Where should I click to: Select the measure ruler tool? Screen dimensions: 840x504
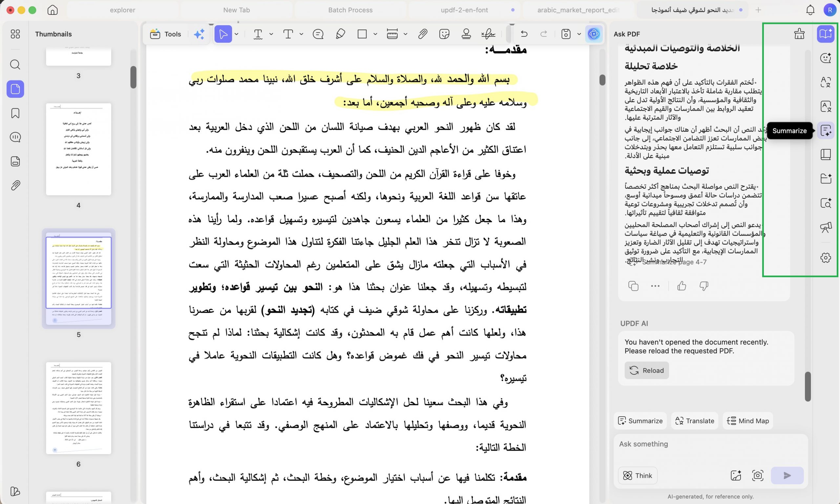point(392,34)
